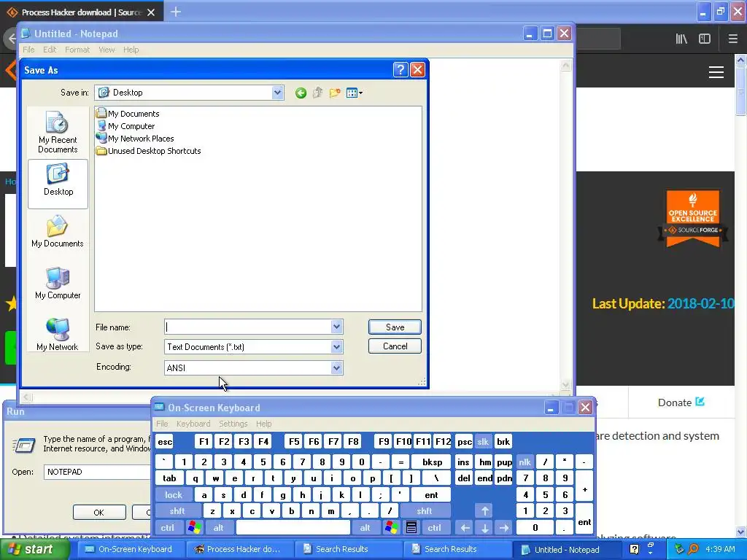Select My Network in the places bar
This screenshot has height=560, width=747.
coord(58,334)
